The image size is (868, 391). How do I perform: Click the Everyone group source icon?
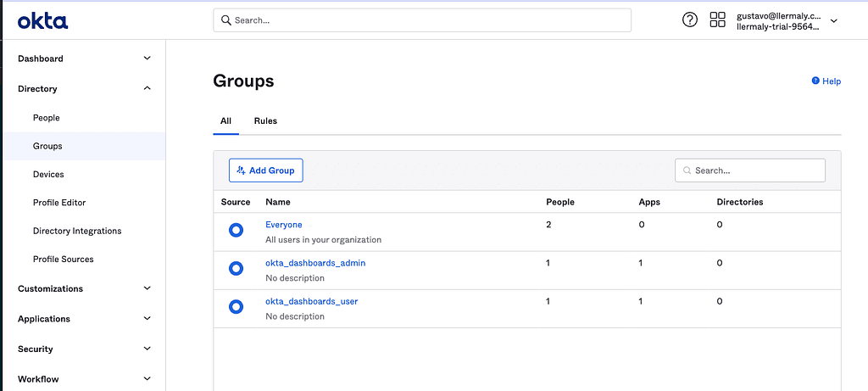(236, 231)
